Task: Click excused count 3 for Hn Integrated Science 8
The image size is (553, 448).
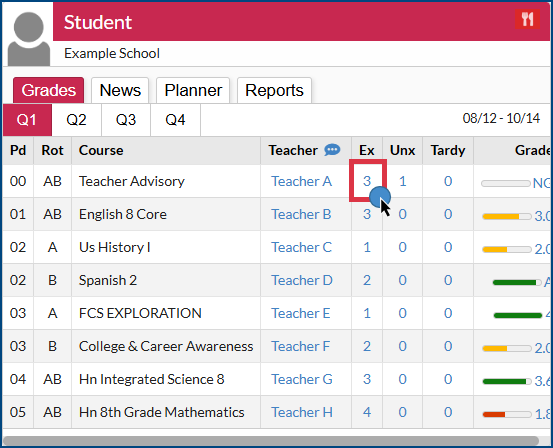Action: 367,379
